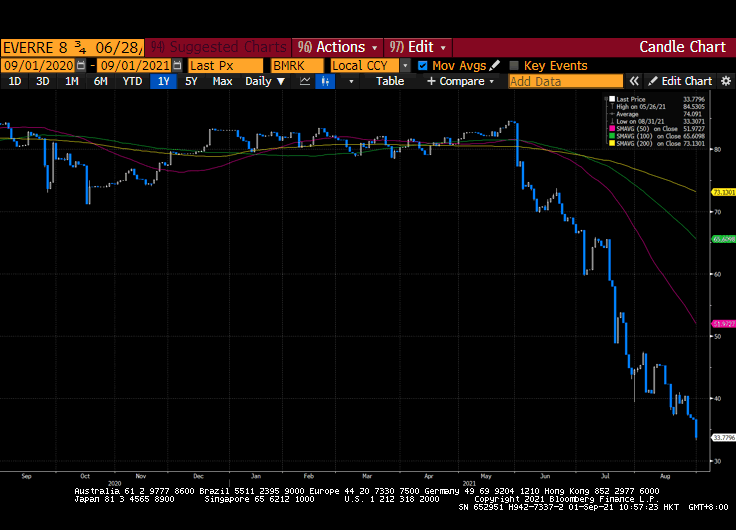Select the 6M range tab
The width and height of the screenshot is (736, 530).
click(100, 81)
